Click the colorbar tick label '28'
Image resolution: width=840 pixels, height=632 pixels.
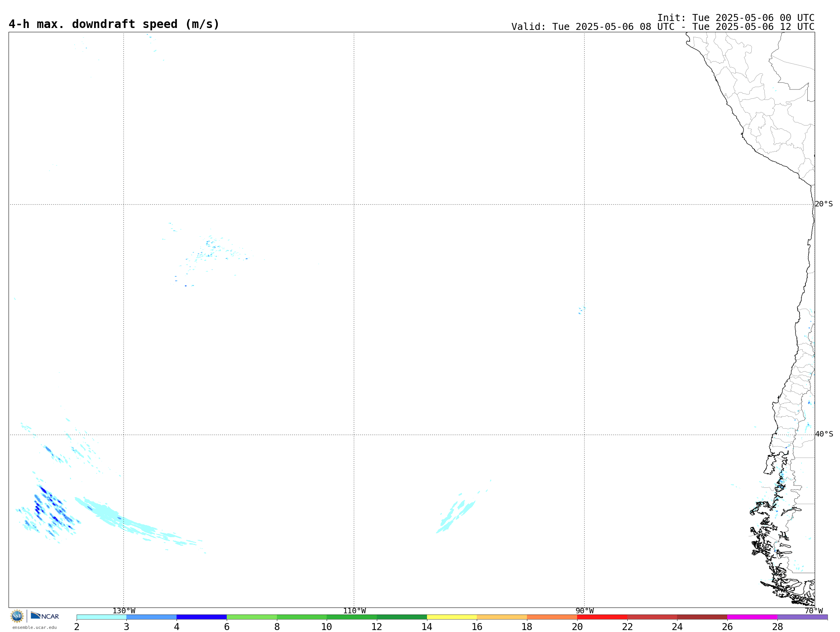[x=777, y=627]
